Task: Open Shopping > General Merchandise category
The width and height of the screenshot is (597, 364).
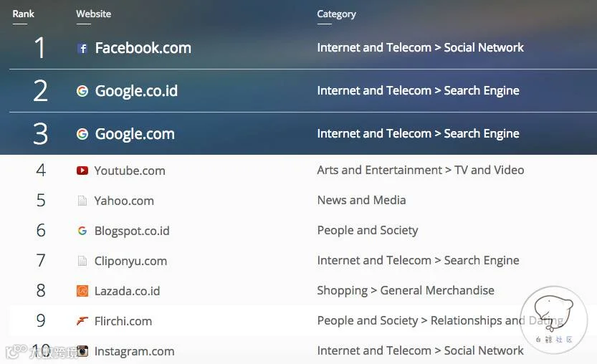Action: pos(406,290)
